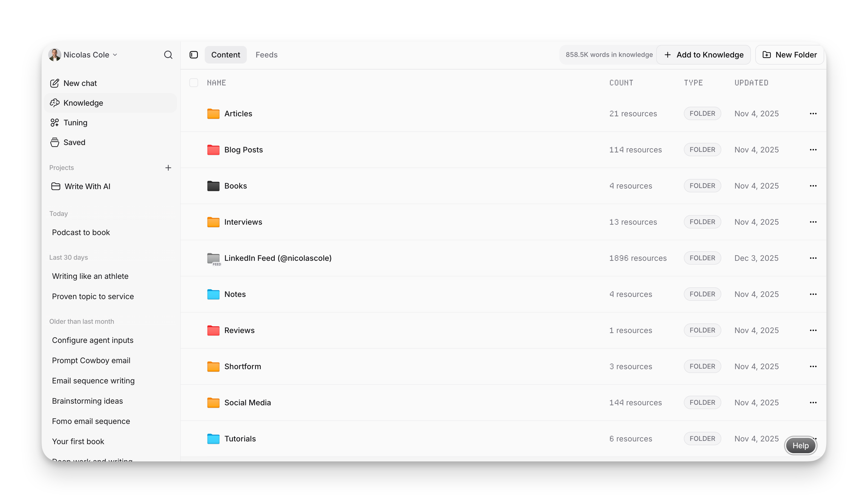Viewport: 868px width, 503px height.
Task: Click the 858.5K words in knowledge label
Action: (609, 55)
